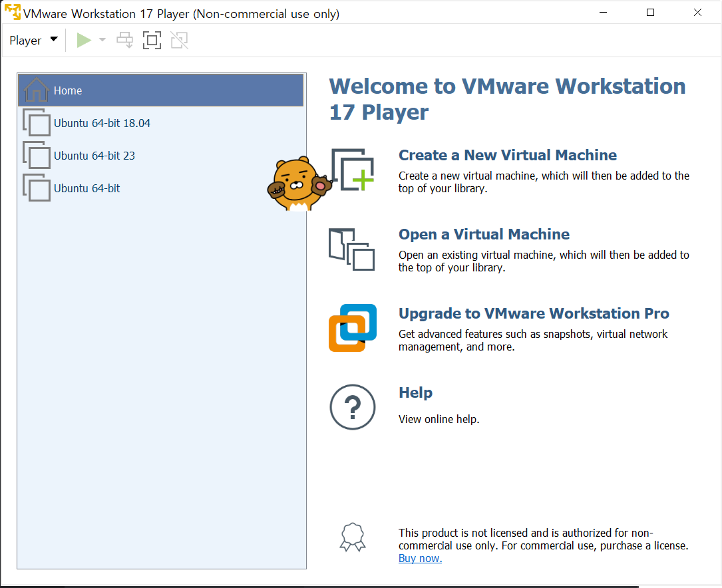Image resolution: width=722 pixels, height=588 pixels.
Task: Click 'Get advanced features such as snapshots' text
Action: [x=533, y=341]
